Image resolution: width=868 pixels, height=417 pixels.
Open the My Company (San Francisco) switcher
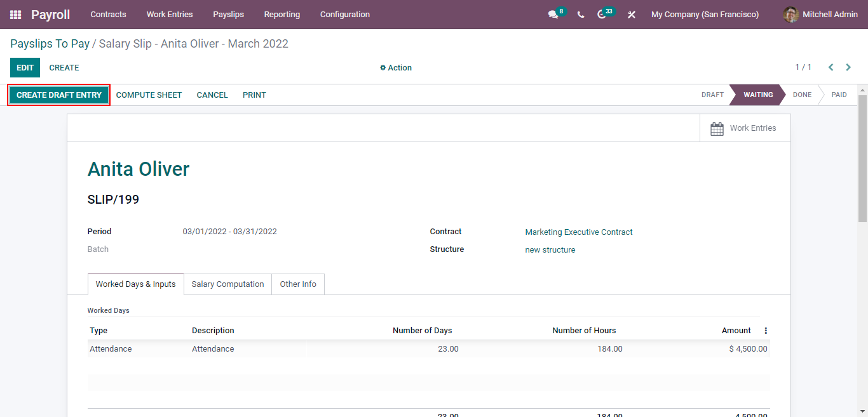[x=705, y=15]
